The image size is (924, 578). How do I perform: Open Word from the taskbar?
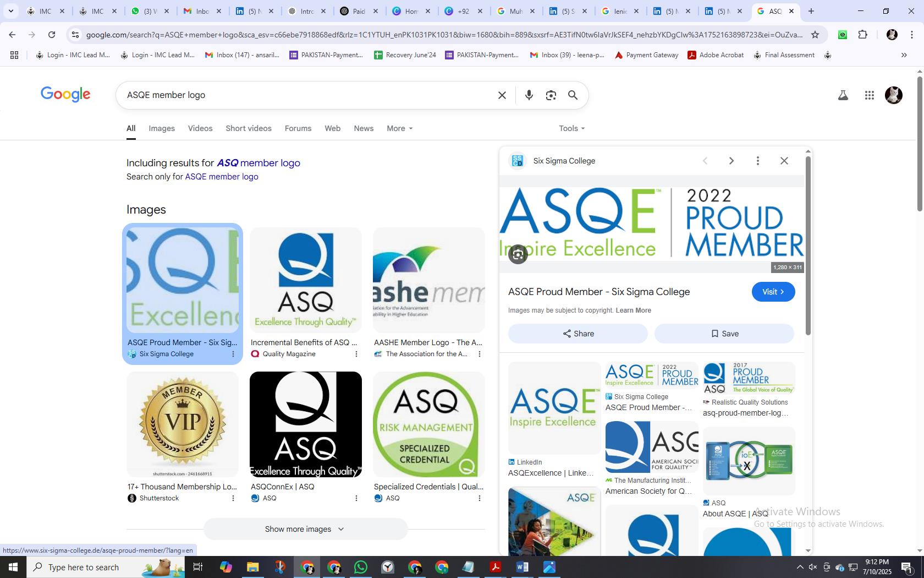[x=522, y=567]
